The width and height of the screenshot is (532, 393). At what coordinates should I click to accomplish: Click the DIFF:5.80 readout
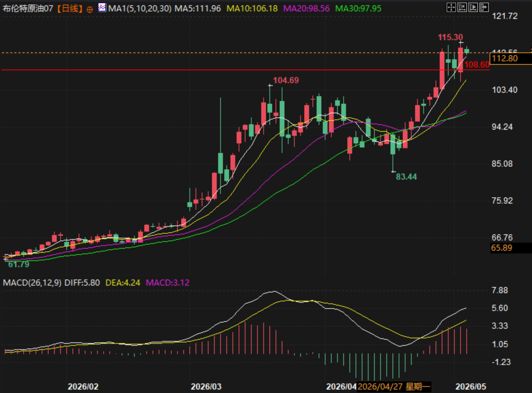coord(82,283)
